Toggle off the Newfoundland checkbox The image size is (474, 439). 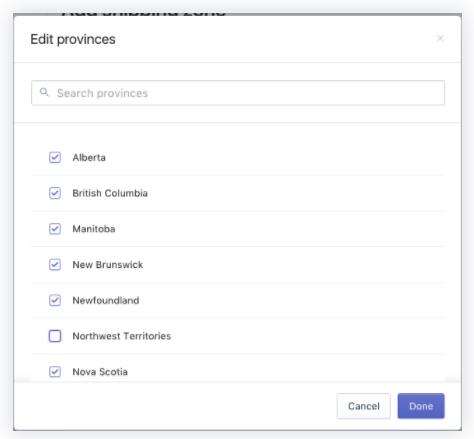tap(55, 300)
